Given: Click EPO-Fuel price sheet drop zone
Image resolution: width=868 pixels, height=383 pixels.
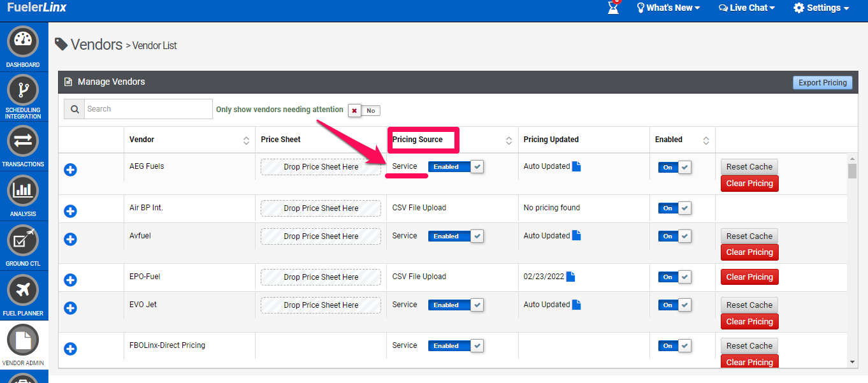Looking at the screenshot, I should pos(321,277).
